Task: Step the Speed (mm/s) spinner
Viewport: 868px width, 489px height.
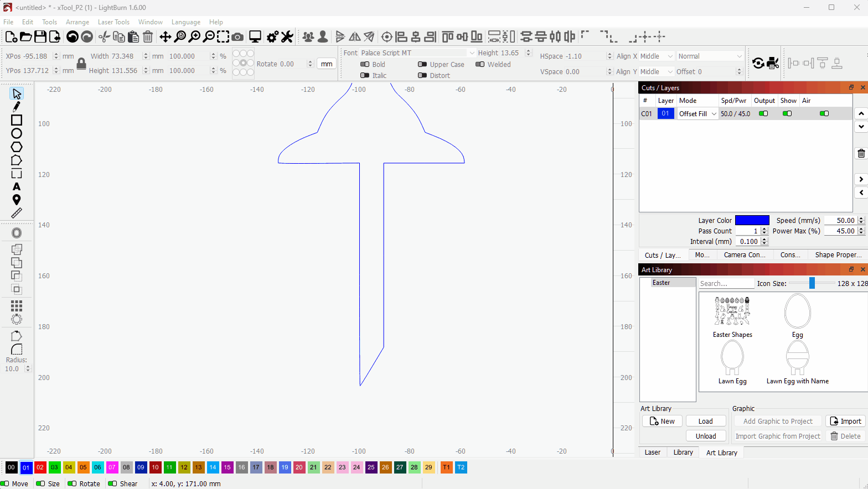Action: [x=861, y=221]
